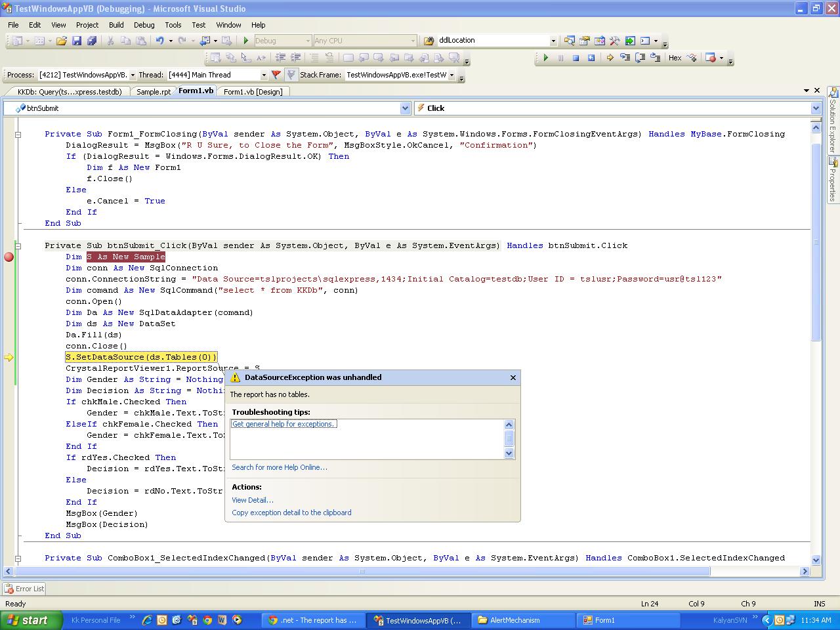Open the Build menu

[116, 25]
